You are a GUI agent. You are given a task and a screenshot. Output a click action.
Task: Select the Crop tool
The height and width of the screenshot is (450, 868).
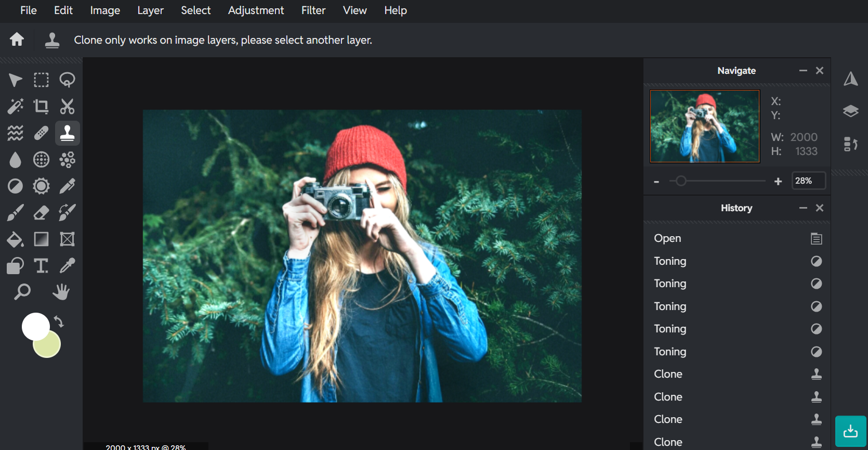click(x=41, y=107)
